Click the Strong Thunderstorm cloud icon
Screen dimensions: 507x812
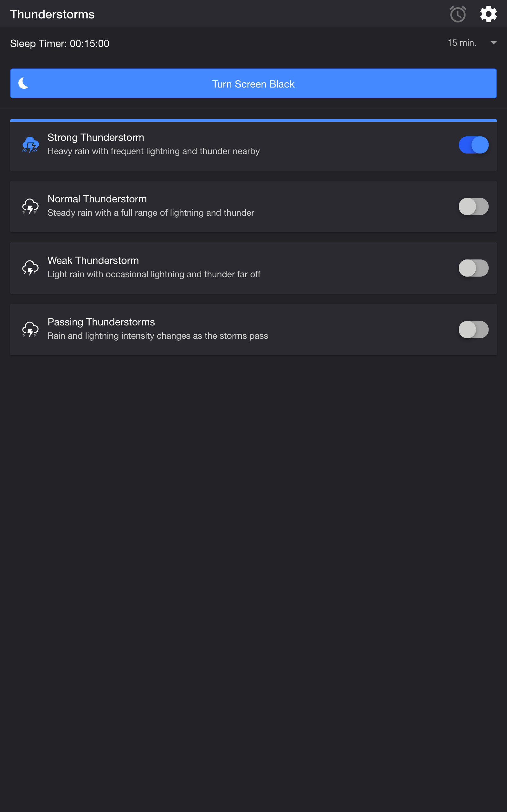[30, 145]
